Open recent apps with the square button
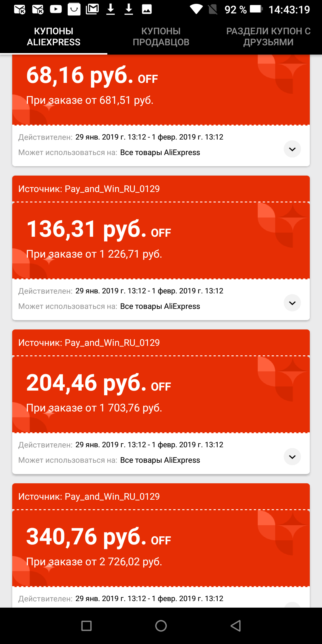The width and height of the screenshot is (322, 644). (86, 626)
